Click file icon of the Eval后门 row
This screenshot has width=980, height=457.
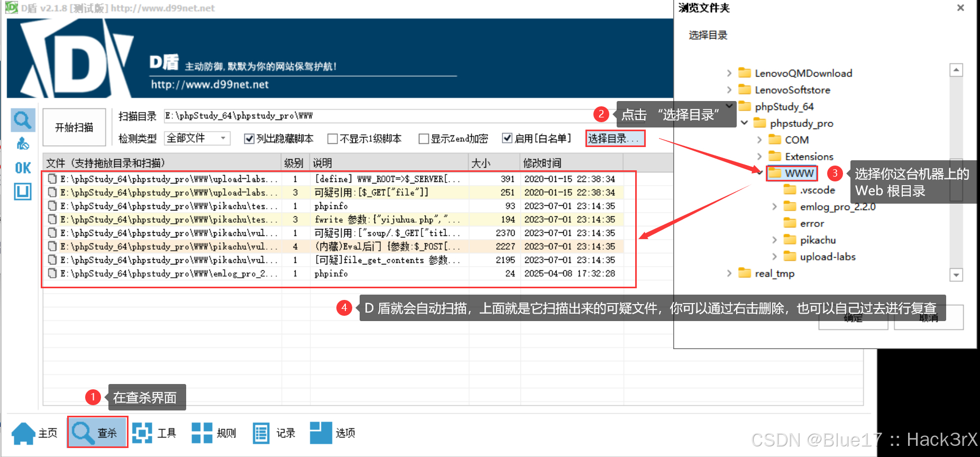pos(52,246)
